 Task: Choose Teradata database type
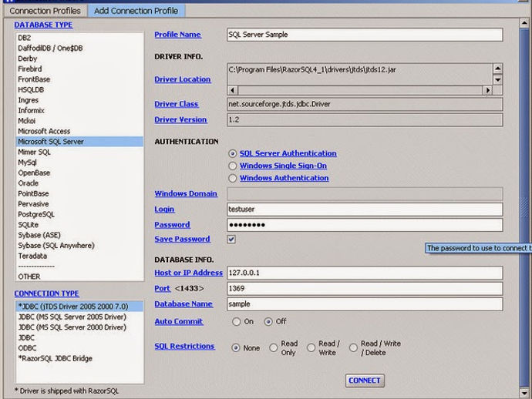coord(79,256)
